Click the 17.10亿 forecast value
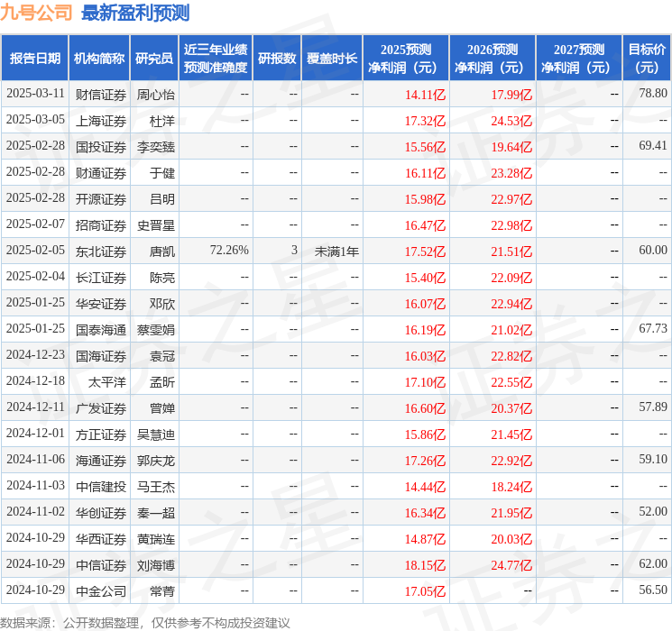 (425, 382)
